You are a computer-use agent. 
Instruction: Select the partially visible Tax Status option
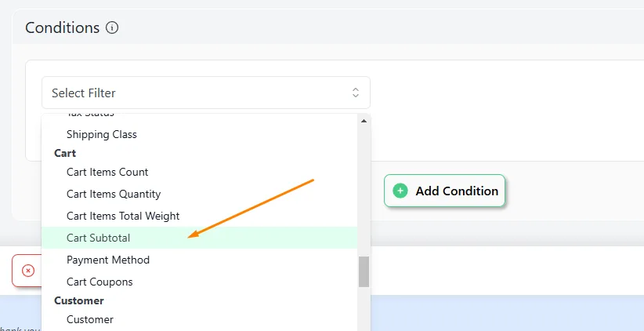pyautogui.click(x=199, y=115)
